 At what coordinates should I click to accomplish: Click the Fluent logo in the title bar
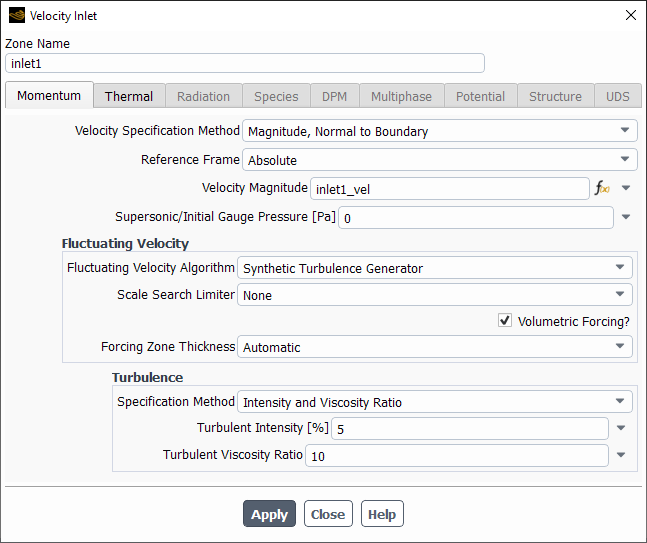click(16, 15)
